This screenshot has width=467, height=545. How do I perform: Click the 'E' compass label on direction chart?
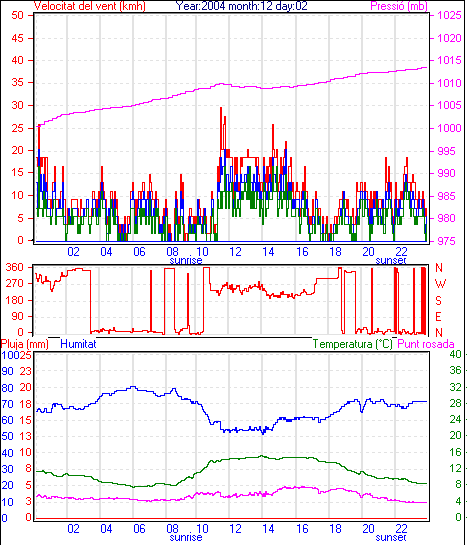pyautogui.click(x=439, y=317)
